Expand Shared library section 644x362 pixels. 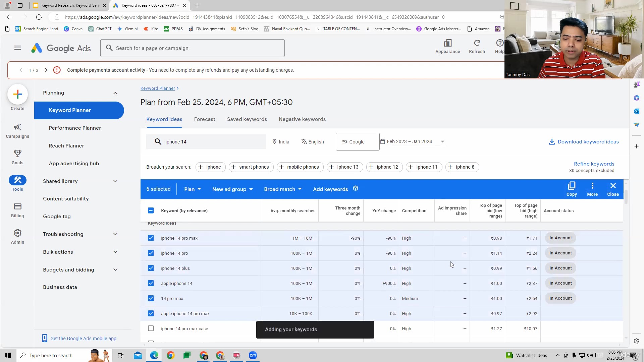(x=115, y=181)
